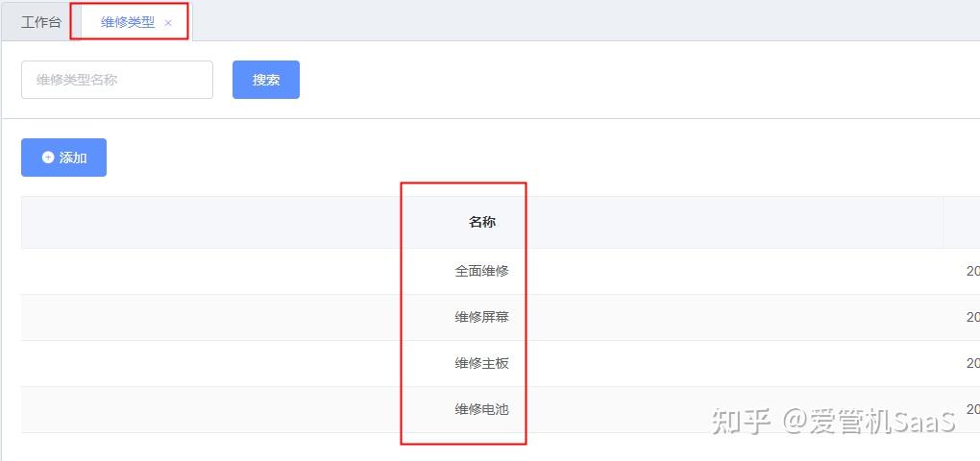
Task: Click the date cell in 维修主板 row
Action: point(971,363)
